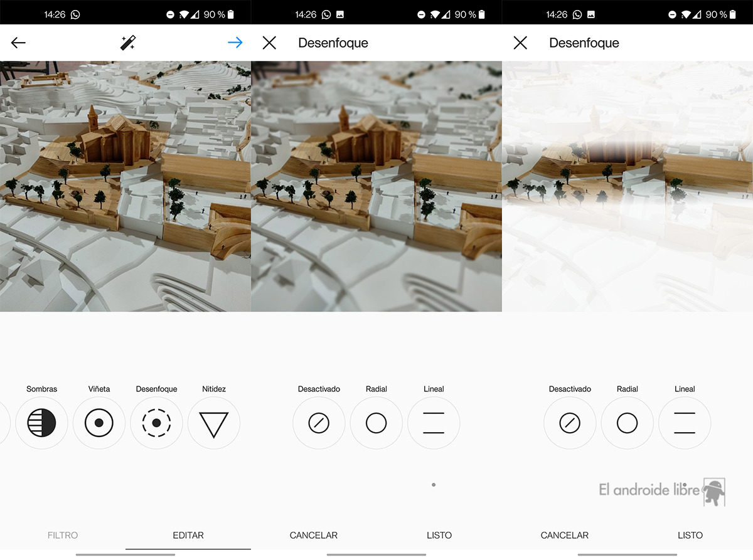Screen dimensions: 753x560
Task: Open the Desenfoque blur tool icon
Action: pyautogui.click(x=156, y=423)
